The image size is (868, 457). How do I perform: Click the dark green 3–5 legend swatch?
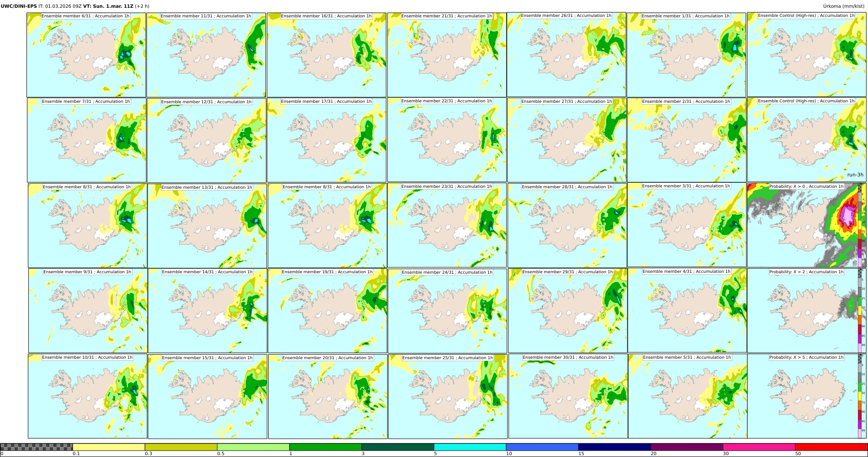point(398,447)
